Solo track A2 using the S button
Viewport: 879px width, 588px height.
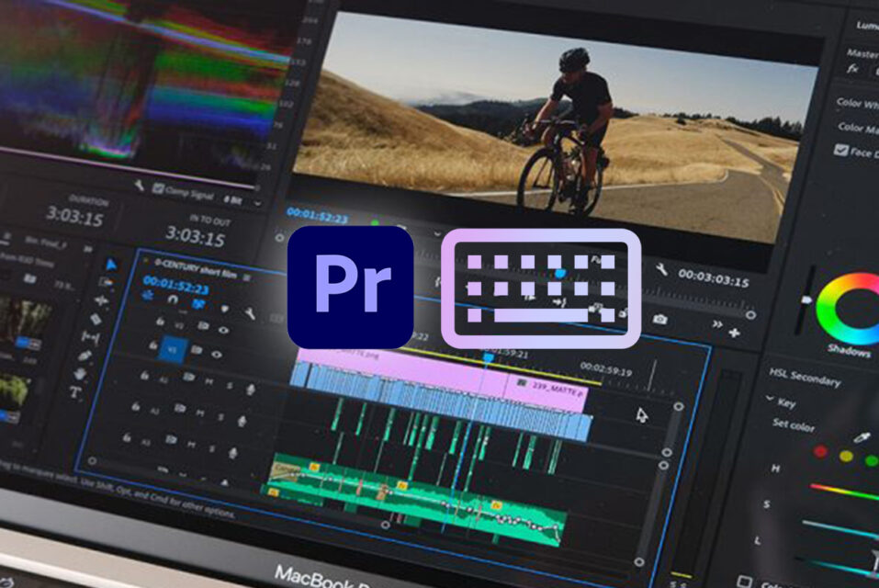(x=219, y=413)
